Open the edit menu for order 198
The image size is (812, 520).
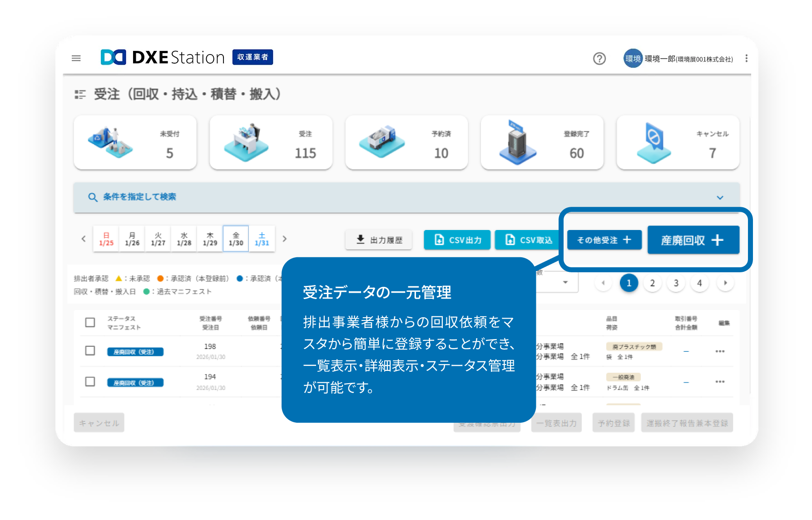(720, 351)
